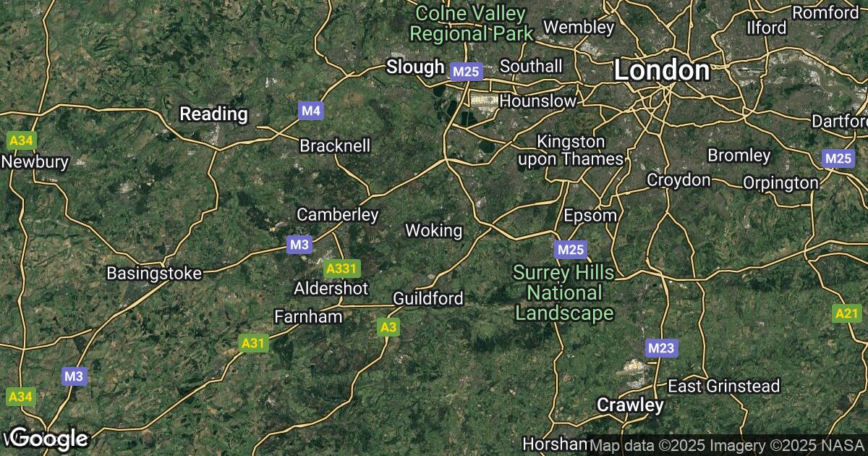Click the M25 road shield near Slough
This screenshot has height=456, width=868.
(x=465, y=71)
